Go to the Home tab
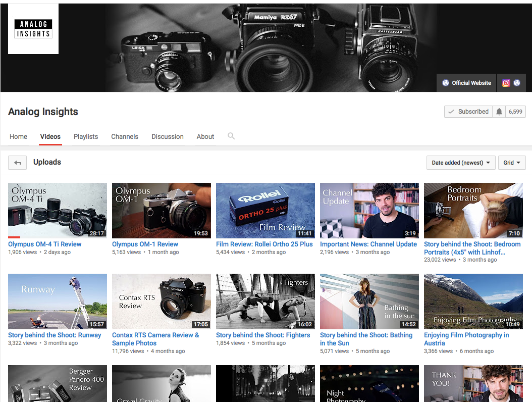Image resolution: width=532 pixels, height=402 pixels. point(18,136)
